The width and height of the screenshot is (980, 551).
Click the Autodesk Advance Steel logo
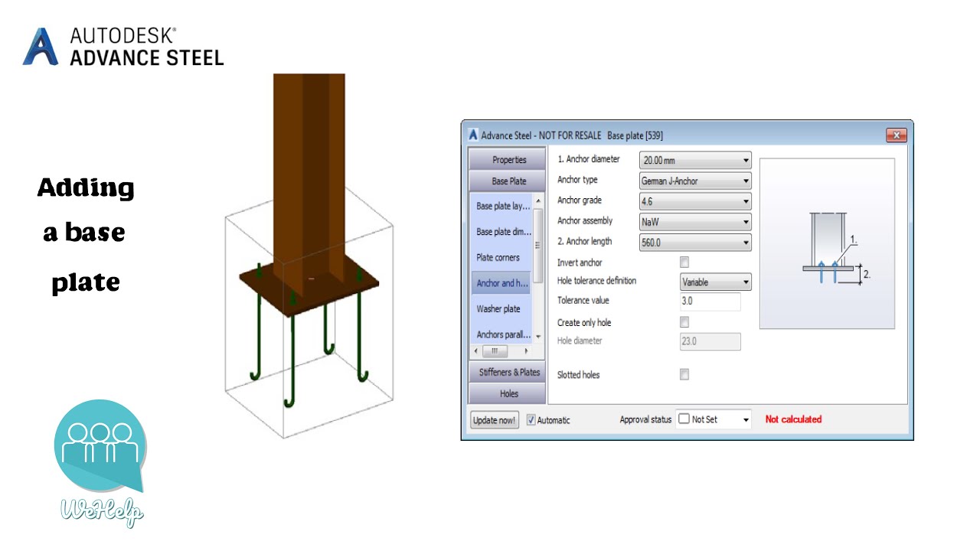(x=123, y=47)
